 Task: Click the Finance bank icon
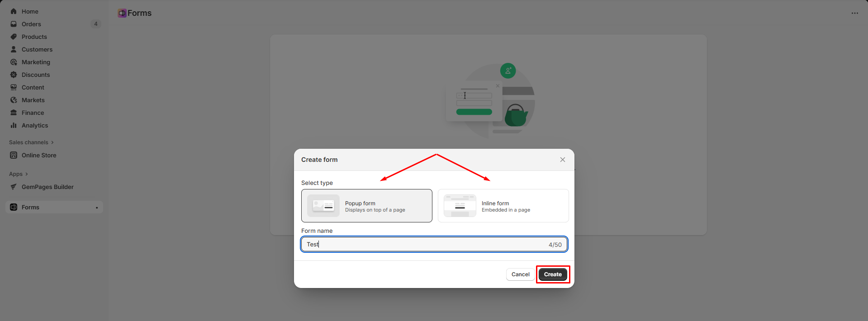click(14, 113)
